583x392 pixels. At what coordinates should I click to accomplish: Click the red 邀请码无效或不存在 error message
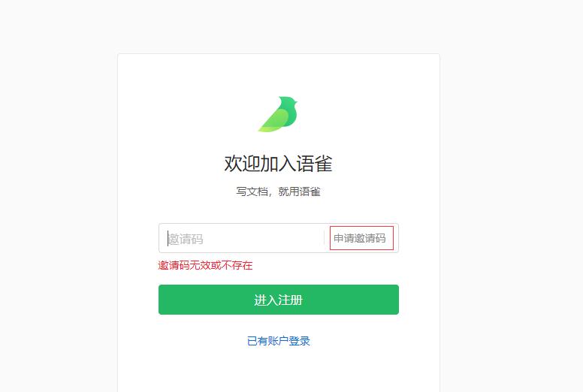pyautogui.click(x=205, y=265)
